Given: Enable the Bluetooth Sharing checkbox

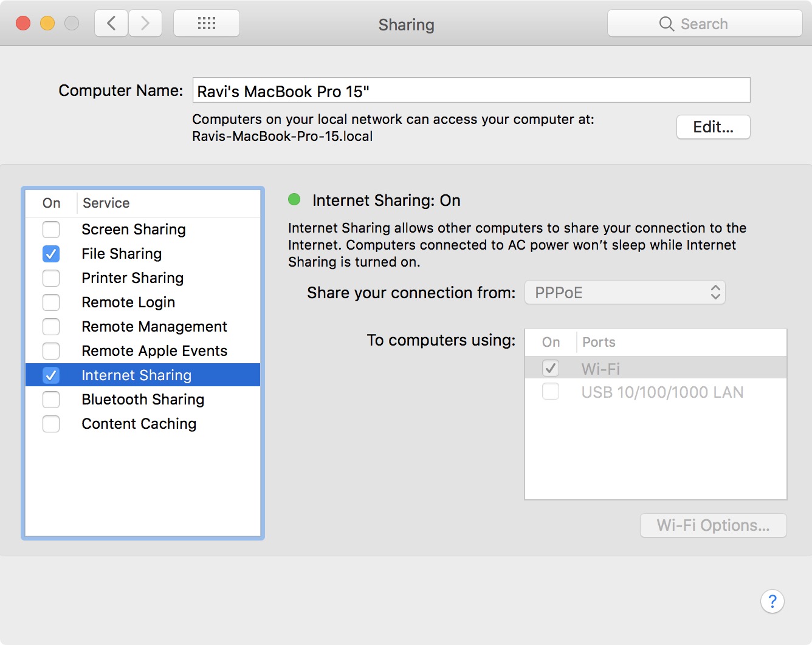Looking at the screenshot, I should [x=51, y=400].
